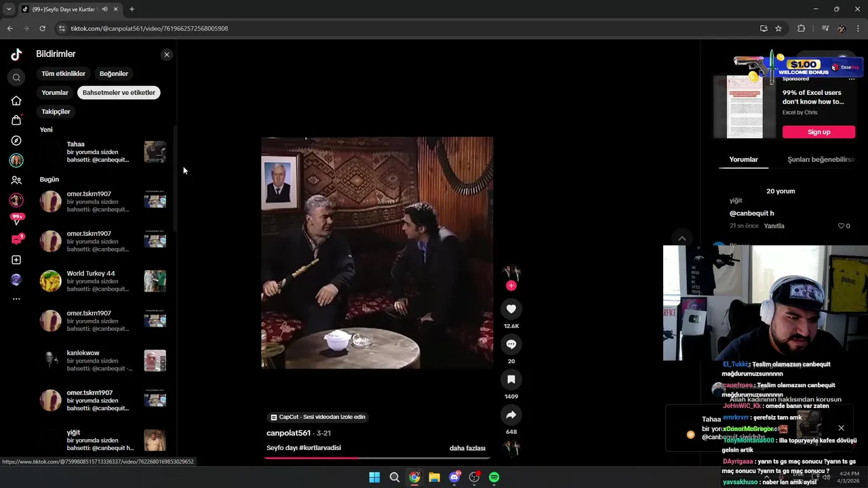Viewport: 868px width, 488px height.
Task: Click the install app icon in address bar
Action: click(764, 28)
